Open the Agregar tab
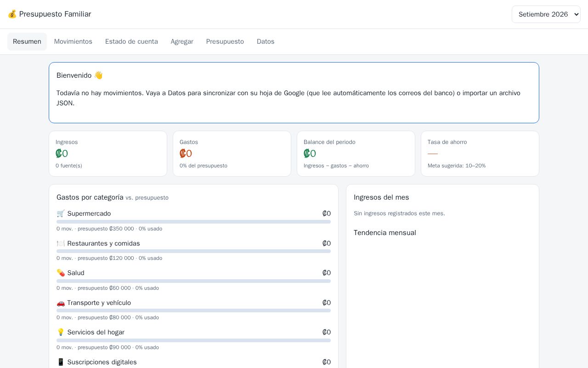588x368 pixels. point(182,41)
